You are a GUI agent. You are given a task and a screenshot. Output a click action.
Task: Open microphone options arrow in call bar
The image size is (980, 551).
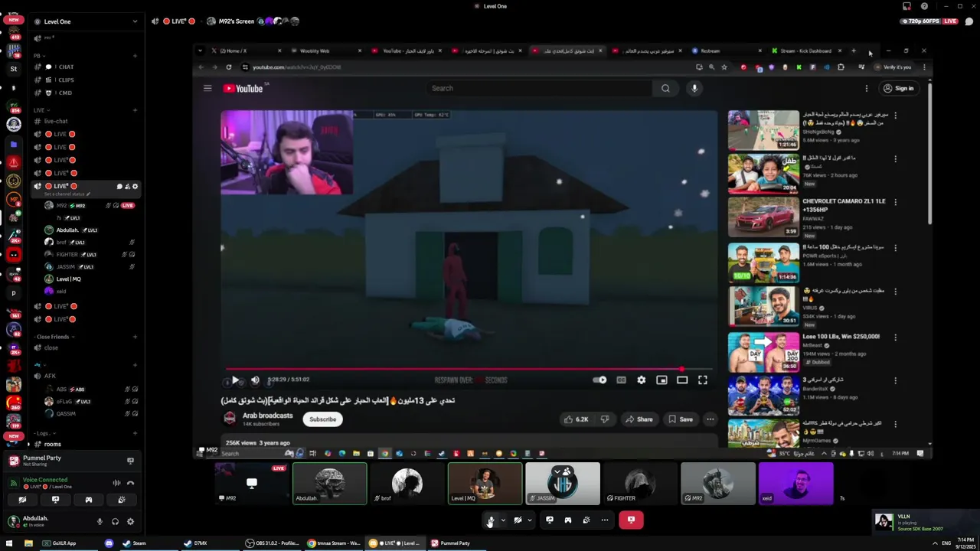(x=503, y=520)
